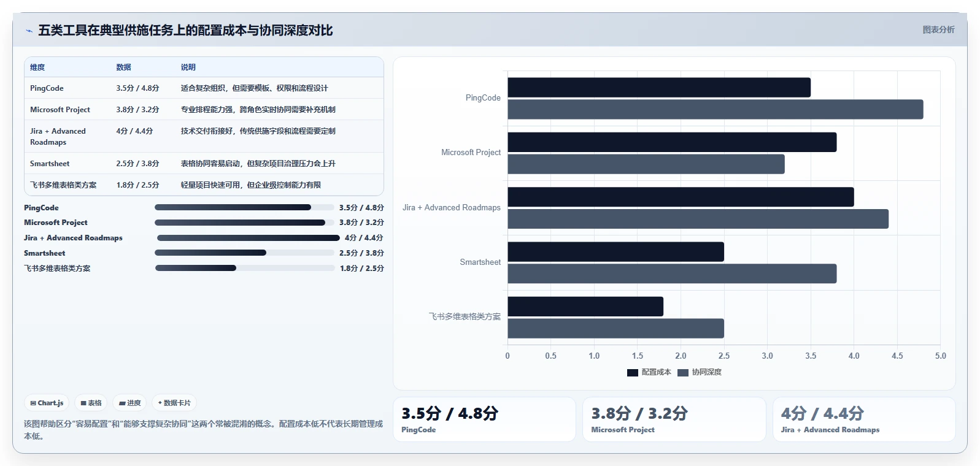This screenshot has height=466, width=980.
Task: Open the PingCode 3.5分 / 4.8分 data card
Action: [x=484, y=419]
